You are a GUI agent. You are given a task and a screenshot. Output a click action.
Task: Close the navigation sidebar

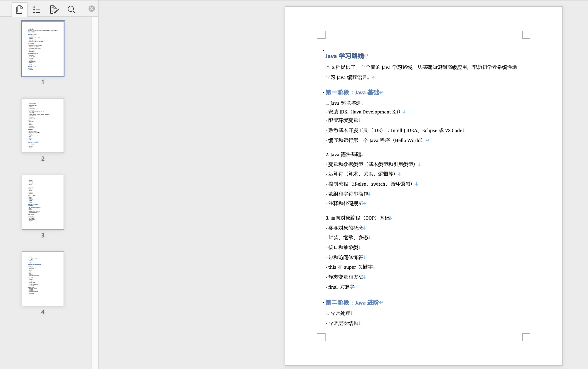(91, 9)
